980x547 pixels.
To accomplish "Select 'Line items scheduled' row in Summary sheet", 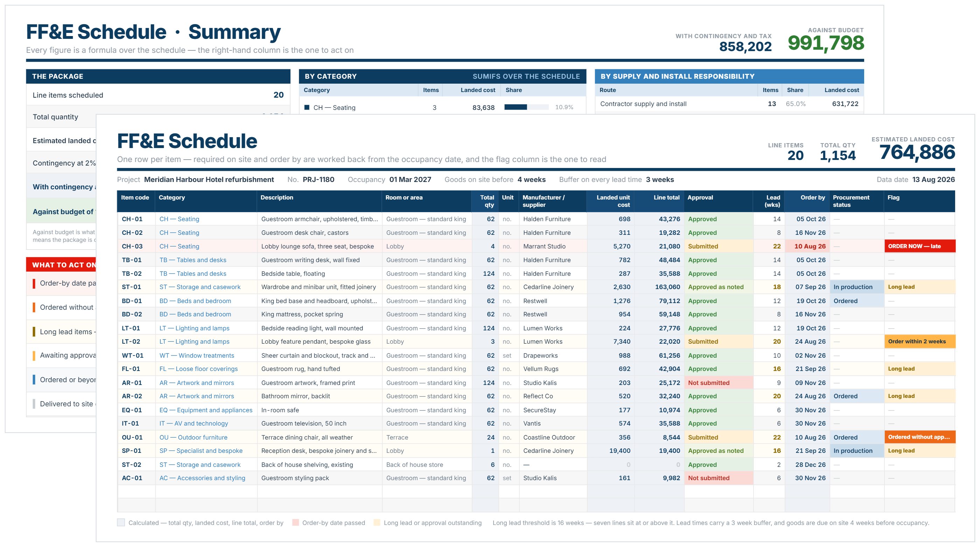I will (x=158, y=95).
